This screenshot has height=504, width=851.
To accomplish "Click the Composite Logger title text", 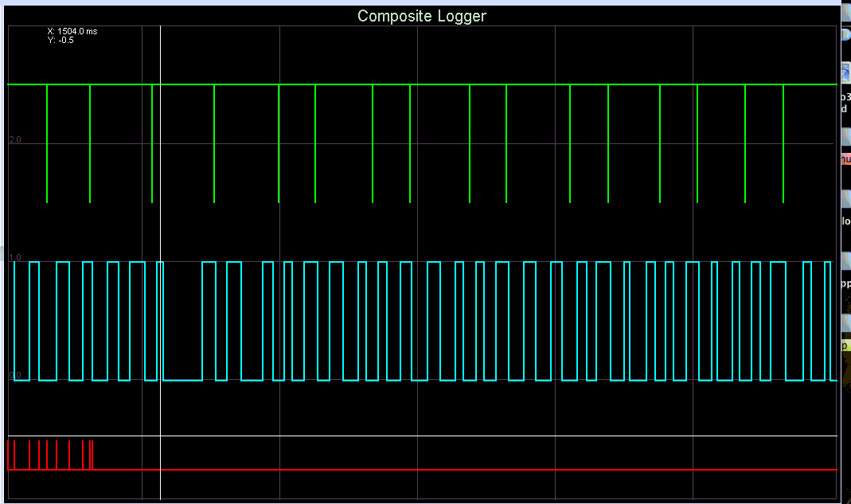I will [422, 16].
